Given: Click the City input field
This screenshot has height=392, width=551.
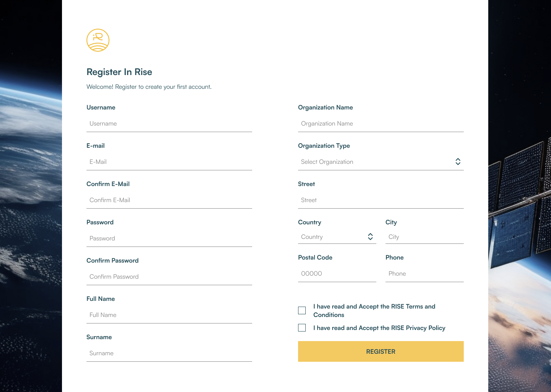Looking at the screenshot, I should (424, 237).
